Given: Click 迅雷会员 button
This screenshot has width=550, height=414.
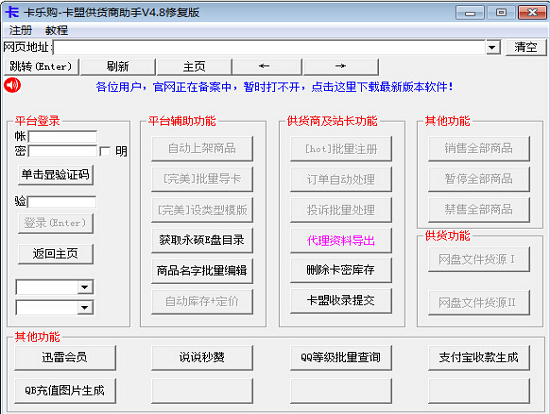Looking at the screenshot, I should [65, 358].
